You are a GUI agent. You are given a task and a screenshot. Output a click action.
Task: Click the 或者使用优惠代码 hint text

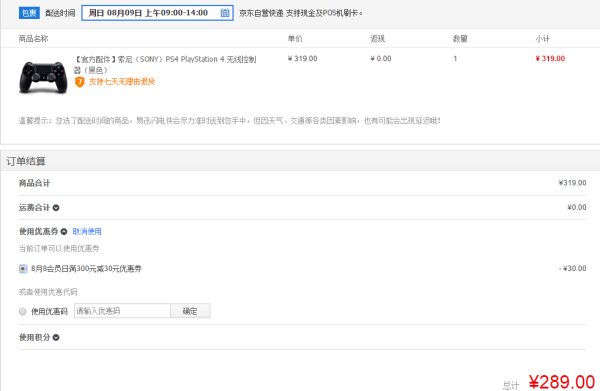(x=48, y=292)
